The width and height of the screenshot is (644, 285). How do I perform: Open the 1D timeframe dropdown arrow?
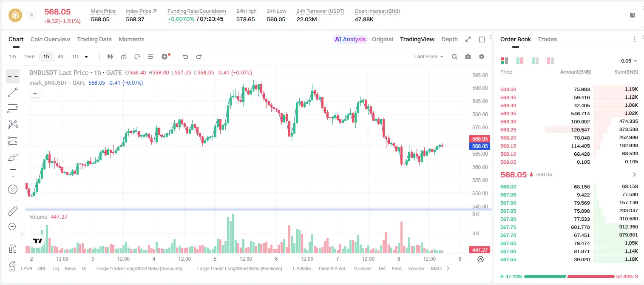click(x=86, y=57)
